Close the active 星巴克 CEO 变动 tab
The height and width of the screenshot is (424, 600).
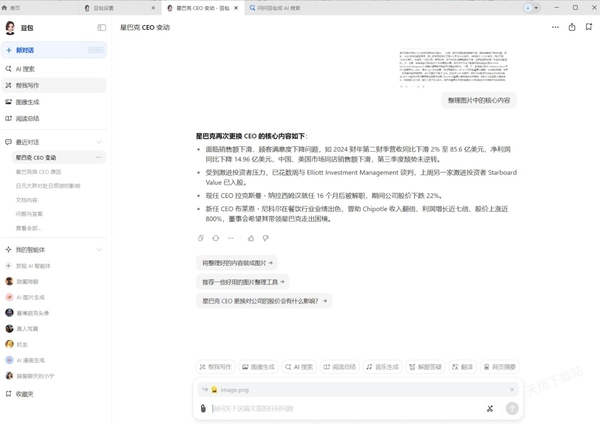point(236,8)
